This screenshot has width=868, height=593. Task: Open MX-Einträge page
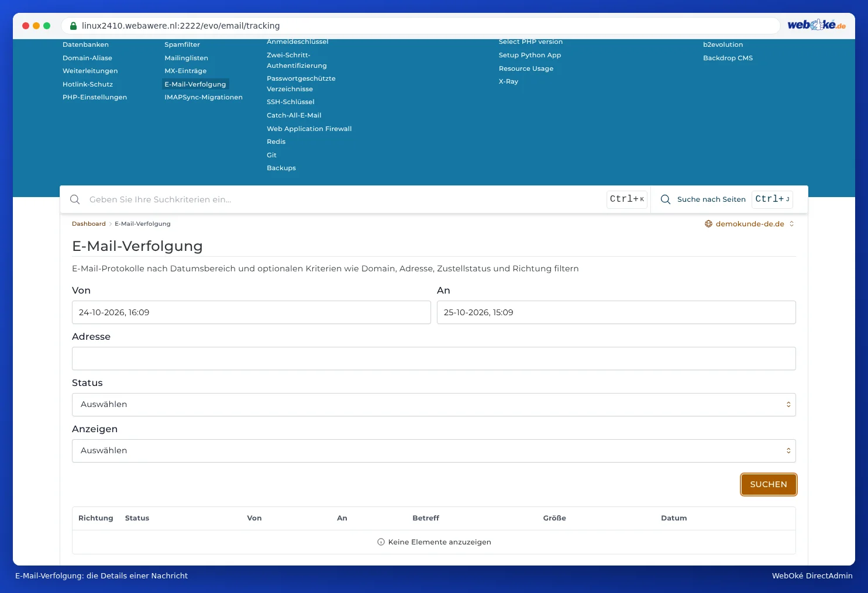[185, 71]
